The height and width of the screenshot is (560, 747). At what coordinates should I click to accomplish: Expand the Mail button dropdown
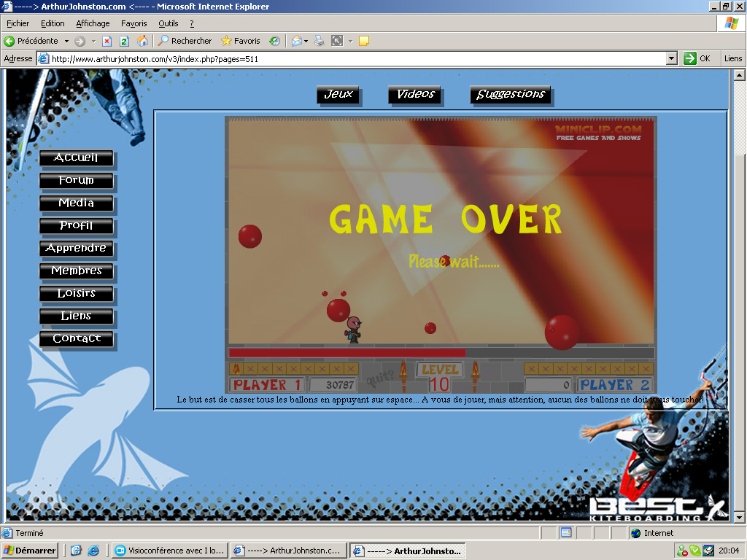pos(306,41)
